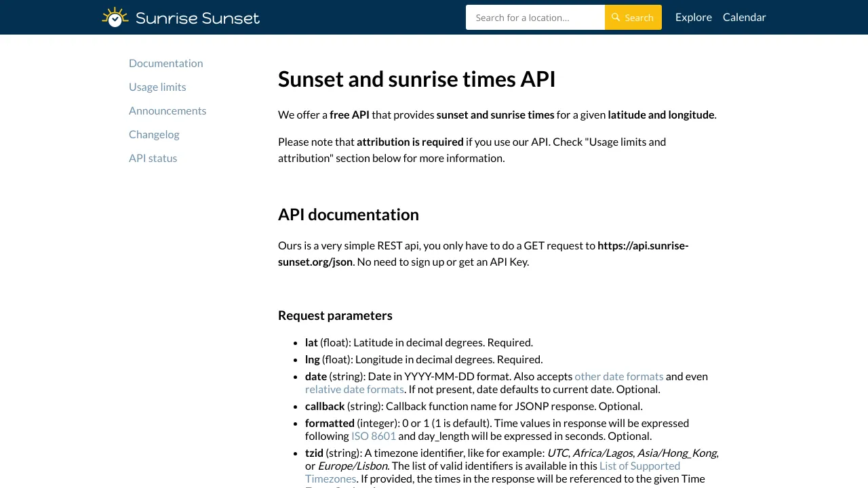Follow the relative date formats link
Viewport: 868px width, 488px height.
pos(355,389)
